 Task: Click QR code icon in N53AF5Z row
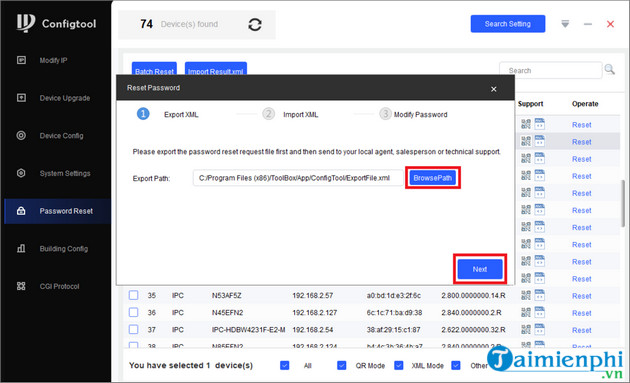[x=526, y=295]
